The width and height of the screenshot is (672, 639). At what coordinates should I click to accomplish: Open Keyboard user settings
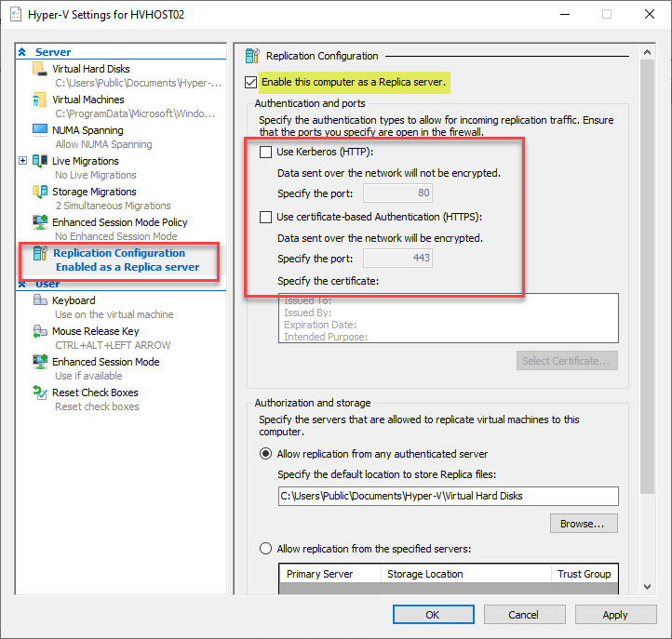(x=74, y=300)
